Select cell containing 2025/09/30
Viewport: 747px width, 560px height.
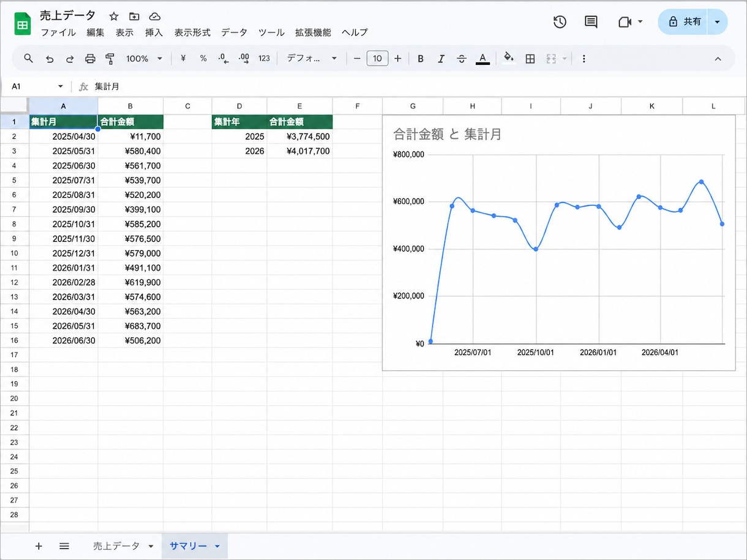point(64,209)
